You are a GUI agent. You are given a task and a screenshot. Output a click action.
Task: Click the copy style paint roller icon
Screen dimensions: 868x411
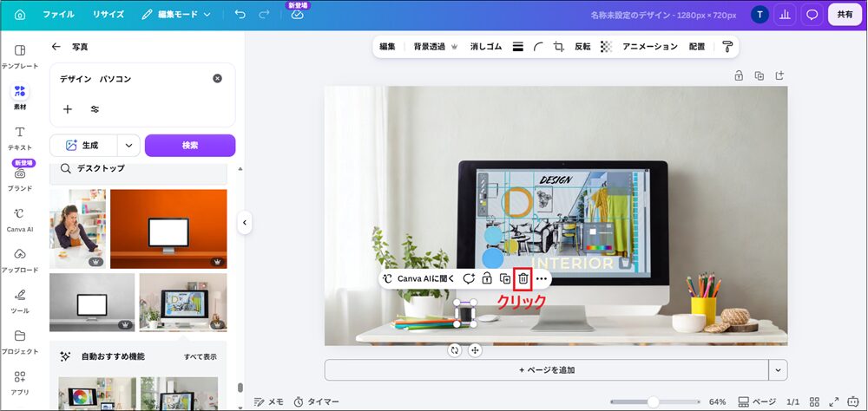point(727,47)
